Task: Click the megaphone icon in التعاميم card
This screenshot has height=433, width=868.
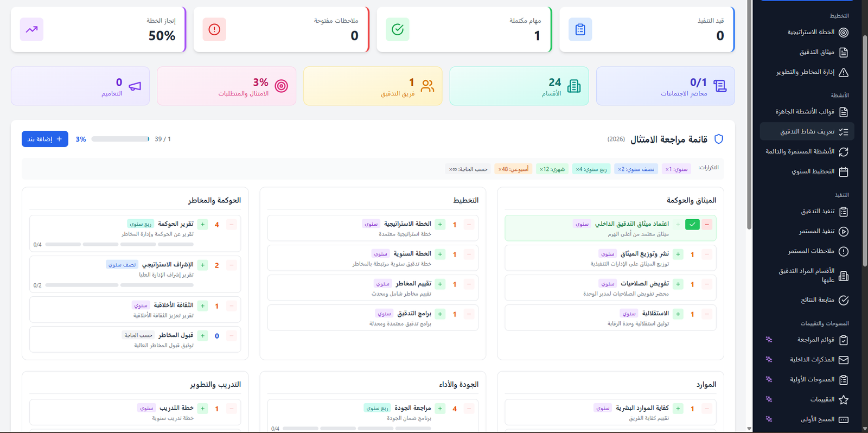Action: pyautogui.click(x=135, y=86)
